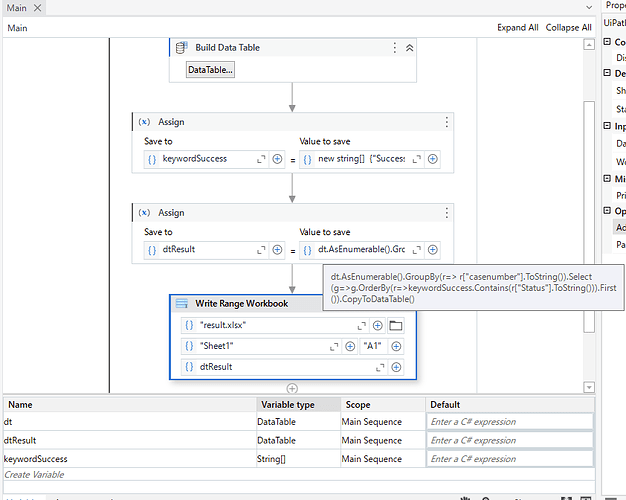Sort variables by Name column header
Viewport: 626px width, 500px height.
pyautogui.click(x=129, y=405)
